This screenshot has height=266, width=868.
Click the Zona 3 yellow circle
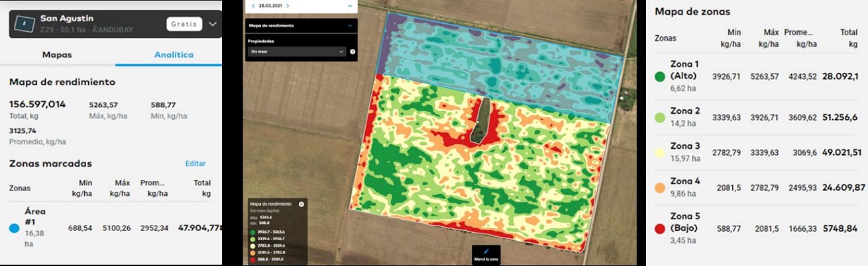(x=660, y=152)
